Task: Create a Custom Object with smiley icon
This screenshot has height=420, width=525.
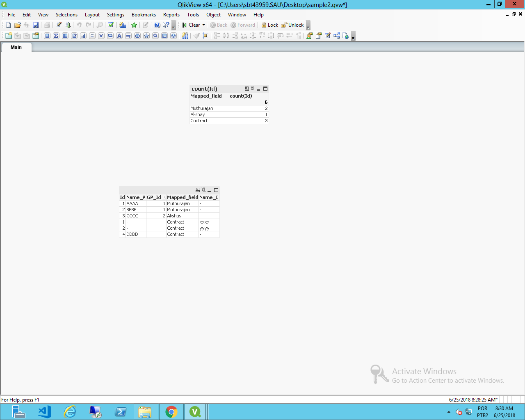Action: coord(173,36)
